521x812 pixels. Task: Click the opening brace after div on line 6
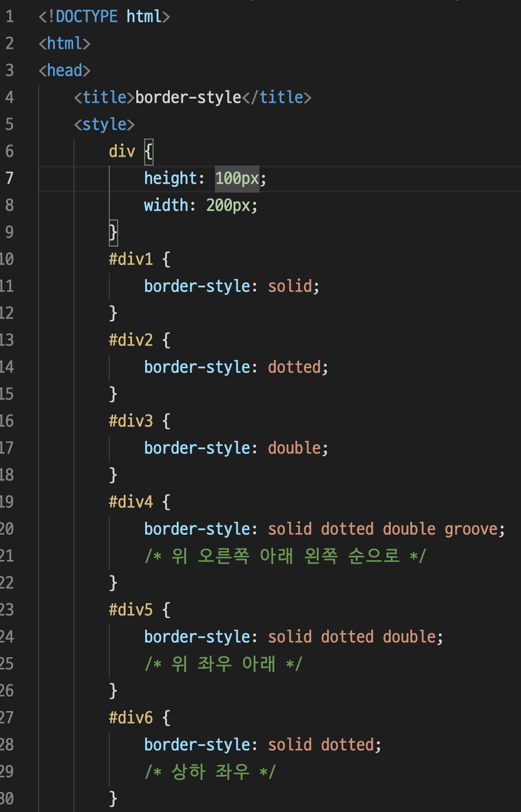[x=148, y=152]
